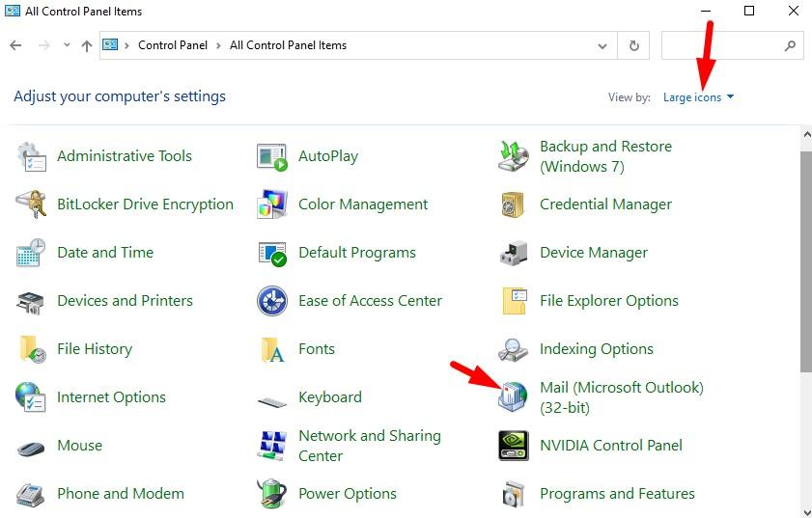Open the Indexing Options magnifier icon
Screen dimensions: 812x518
pyautogui.click(x=514, y=350)
